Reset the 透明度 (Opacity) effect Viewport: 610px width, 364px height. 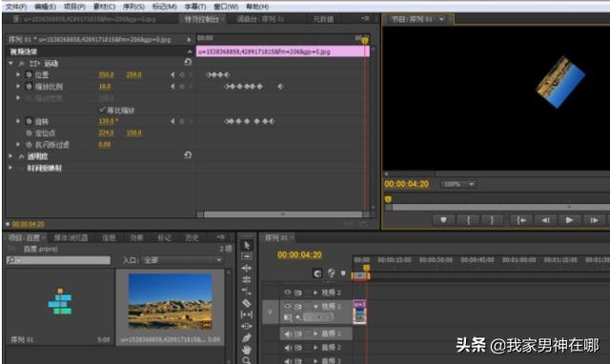pyautogui.click(x=188, y=155)
